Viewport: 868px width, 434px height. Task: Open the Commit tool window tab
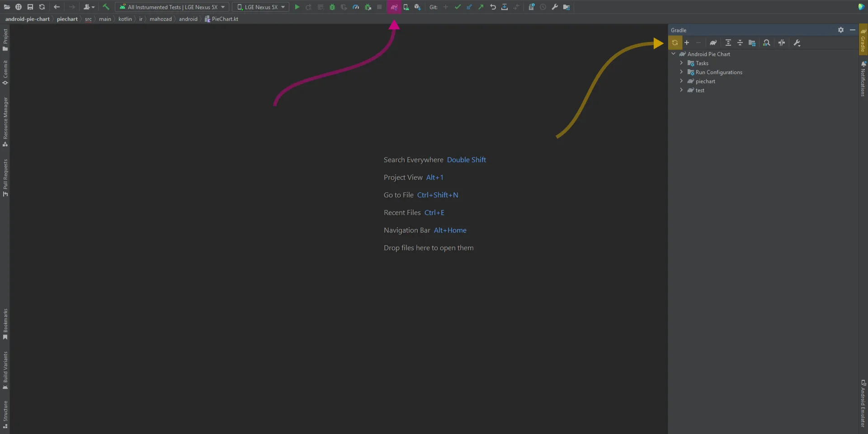click(x=5, y=72)
